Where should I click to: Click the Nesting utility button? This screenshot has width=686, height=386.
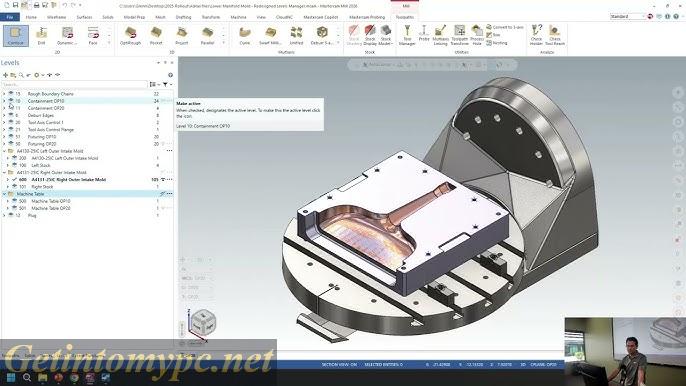[x=497, y=43]
